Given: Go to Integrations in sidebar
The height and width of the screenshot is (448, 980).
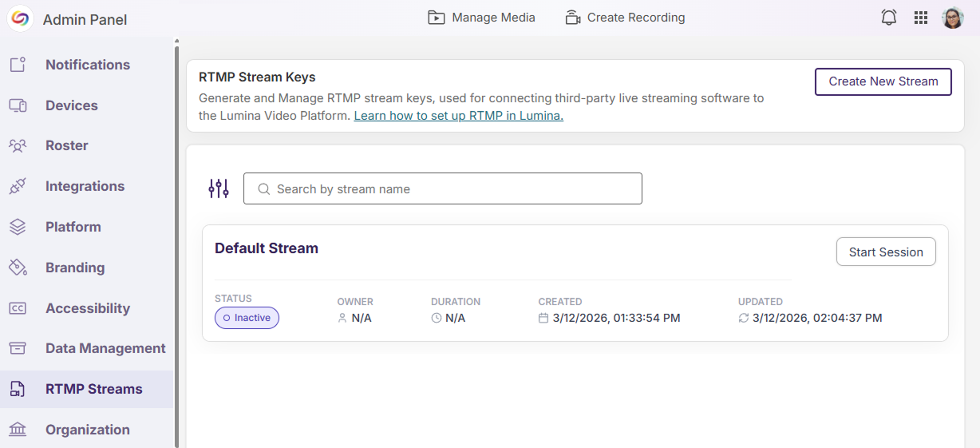Looking at the screenshot, I should [x=86, y=186].
